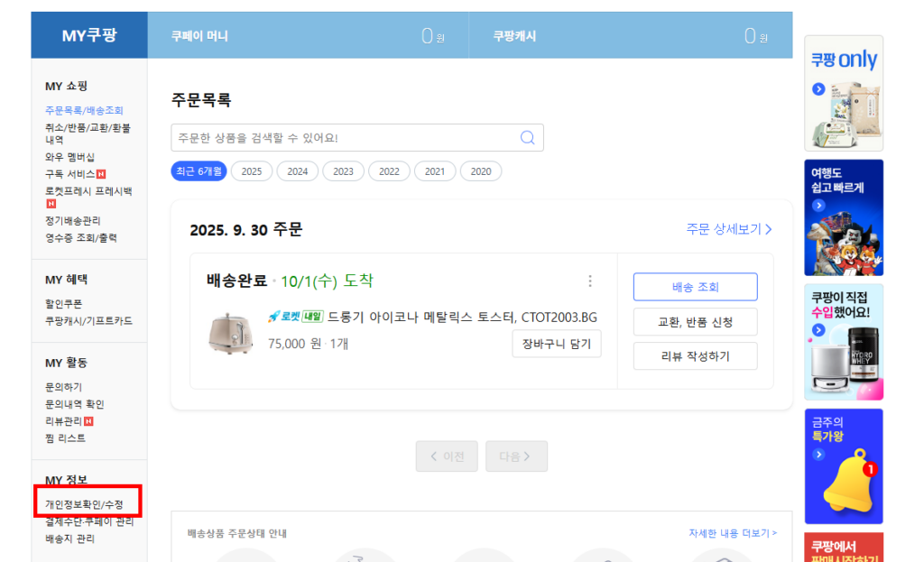Image resolution: width=924 pixels, height=562 pixels.
Task: Click the search magnifier icon in order search
Action: coord(528,138)
